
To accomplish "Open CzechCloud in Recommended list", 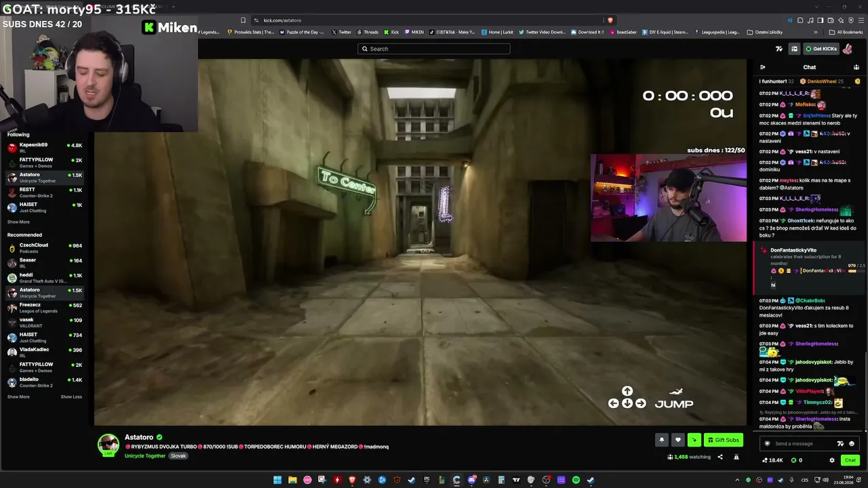I will pos(45,247).
